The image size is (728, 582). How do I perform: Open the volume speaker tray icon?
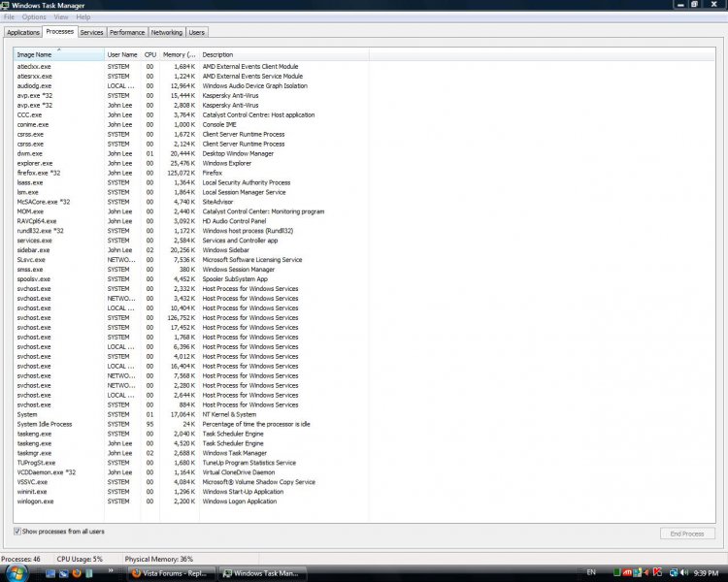[684, 572]
